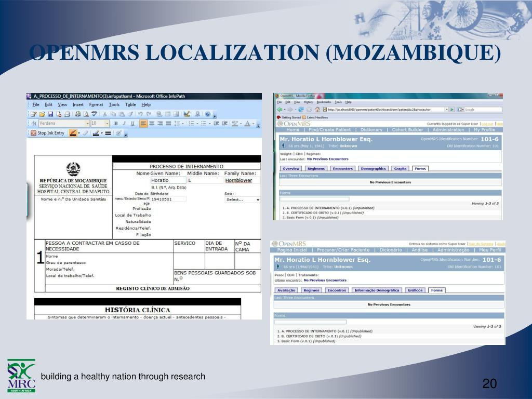Screen dimensions: 532x399
Task: Click the Log out link in English OpenMRS
Action: tap(487, 124)
